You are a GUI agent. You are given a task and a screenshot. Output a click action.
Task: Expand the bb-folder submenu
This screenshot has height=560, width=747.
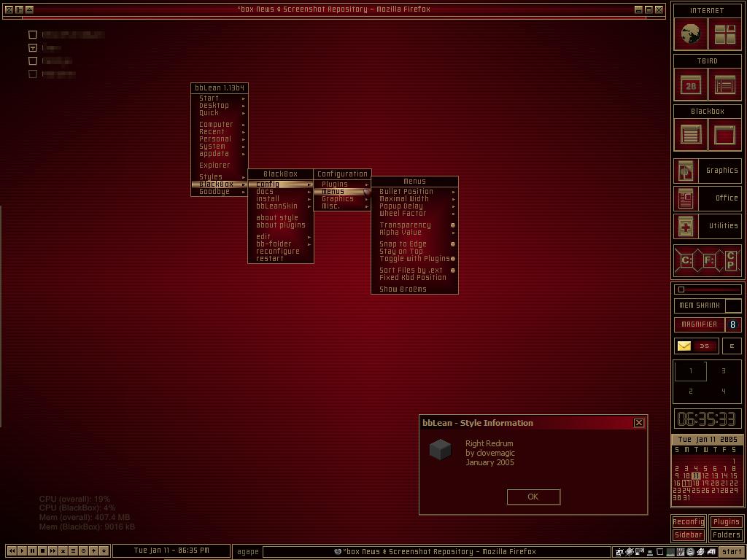coord(281,244)
